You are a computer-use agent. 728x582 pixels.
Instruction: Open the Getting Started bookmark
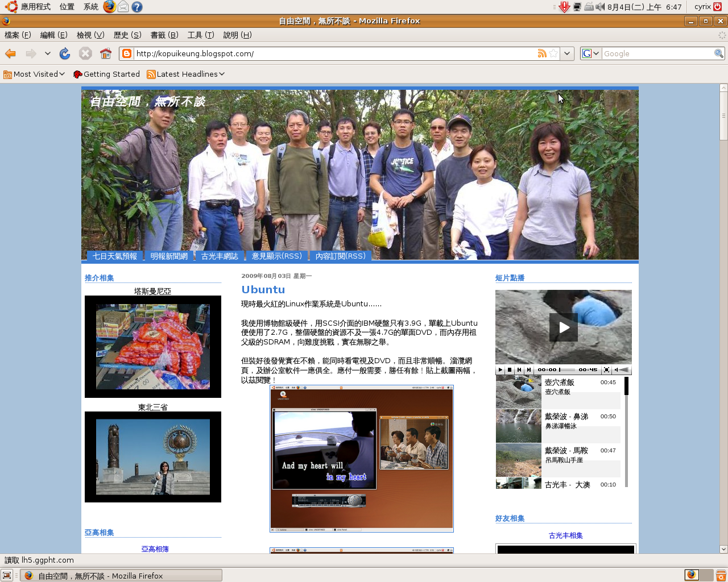[x=106, y=74]
